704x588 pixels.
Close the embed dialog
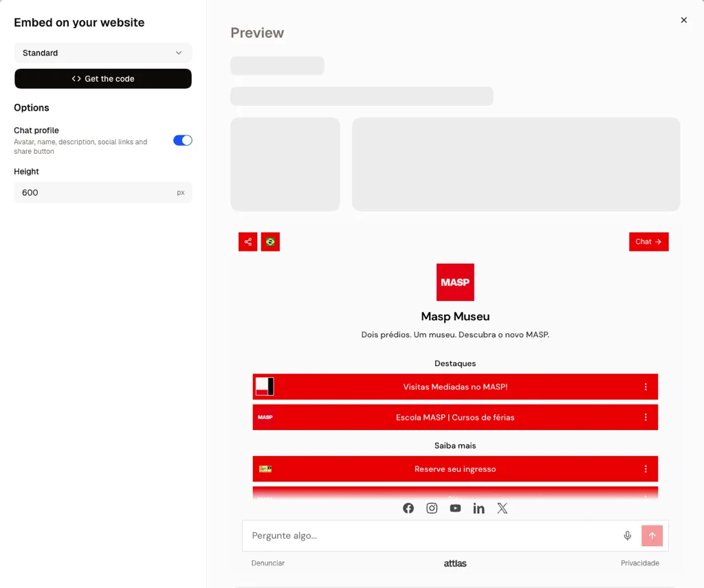click(x=684, y=20)
